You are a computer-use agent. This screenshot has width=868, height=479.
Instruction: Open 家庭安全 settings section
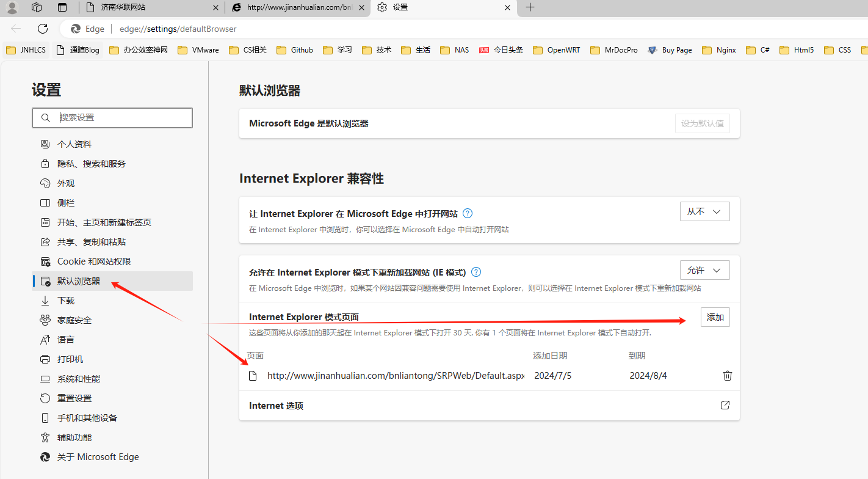click(112, 320)
